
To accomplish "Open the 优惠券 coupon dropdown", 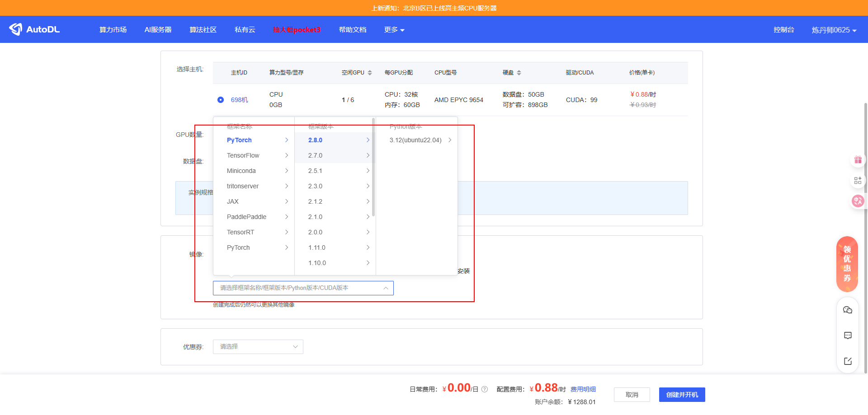I will (258, 347).
